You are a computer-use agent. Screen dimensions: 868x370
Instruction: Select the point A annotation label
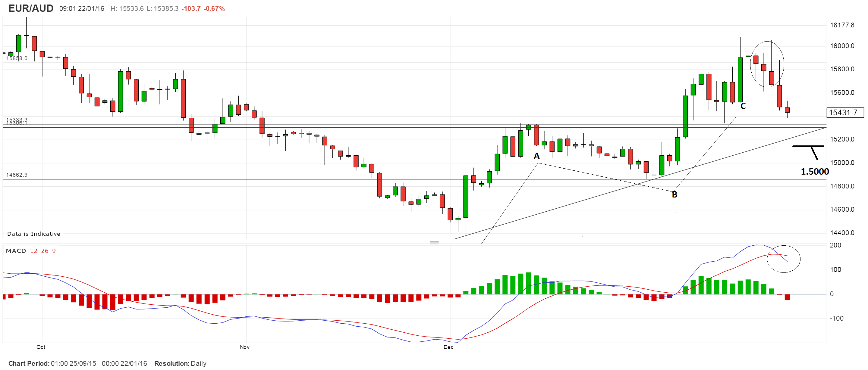536,156
